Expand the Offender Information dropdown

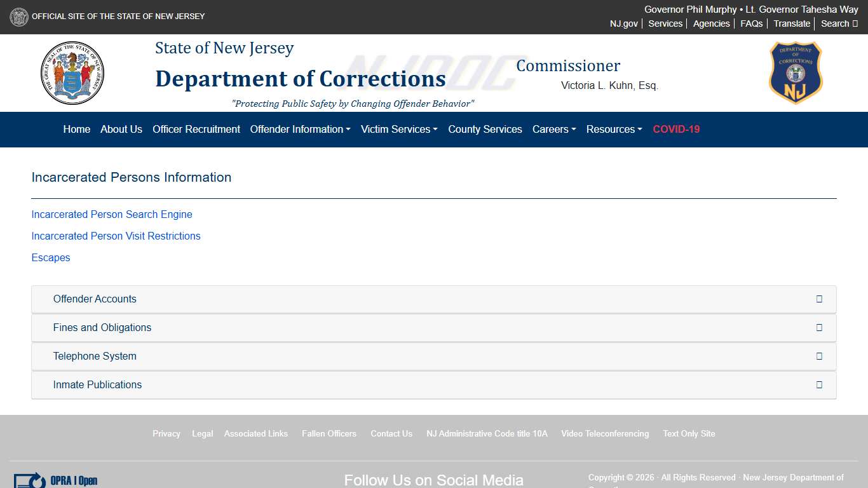[300, 130]
